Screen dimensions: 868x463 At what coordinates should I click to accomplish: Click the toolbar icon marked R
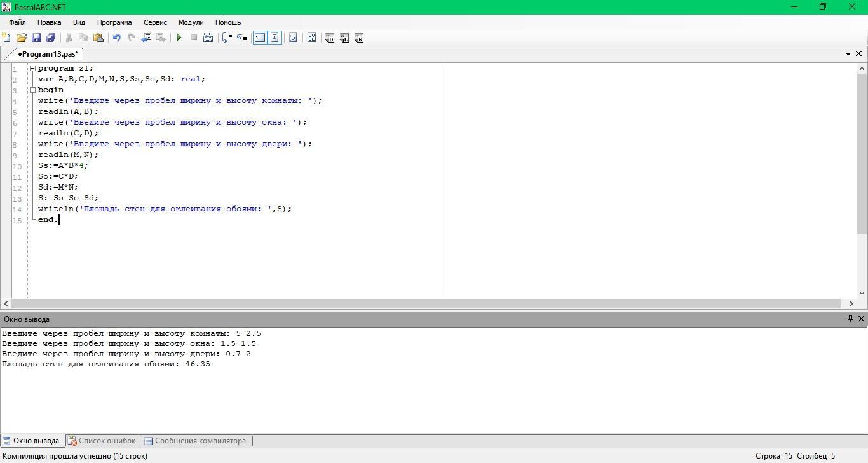(x=359, y=38)
